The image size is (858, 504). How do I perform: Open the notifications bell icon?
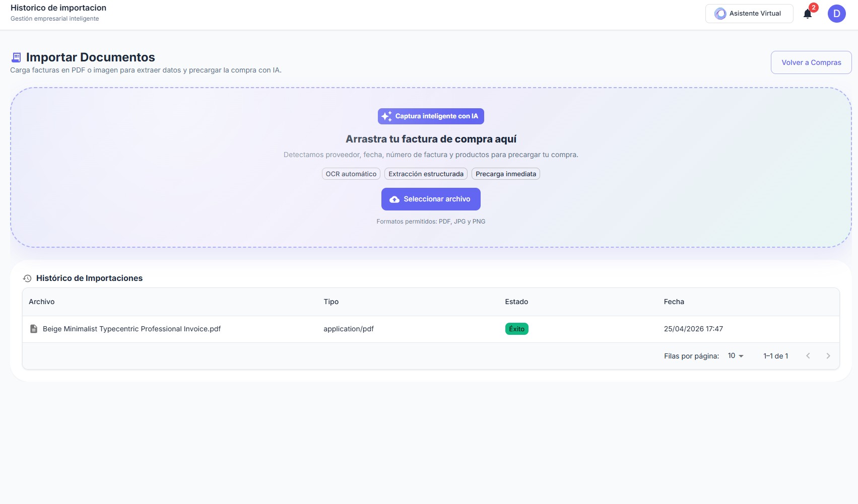click(808, 14)
